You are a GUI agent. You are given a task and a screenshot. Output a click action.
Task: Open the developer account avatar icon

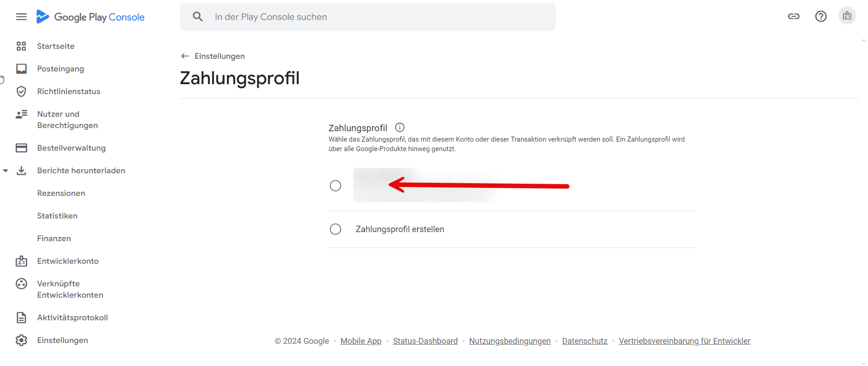(847, 16)
